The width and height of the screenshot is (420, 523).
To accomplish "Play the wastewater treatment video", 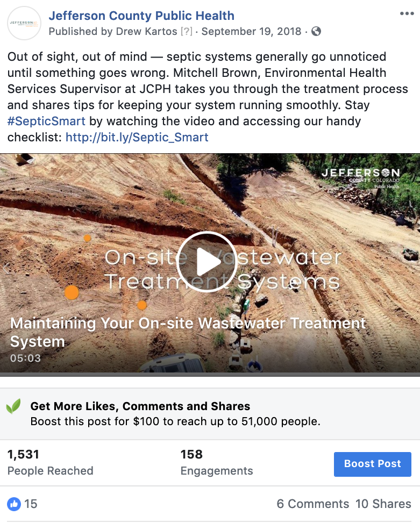I will pyautogui.click(x=207, y=262).
